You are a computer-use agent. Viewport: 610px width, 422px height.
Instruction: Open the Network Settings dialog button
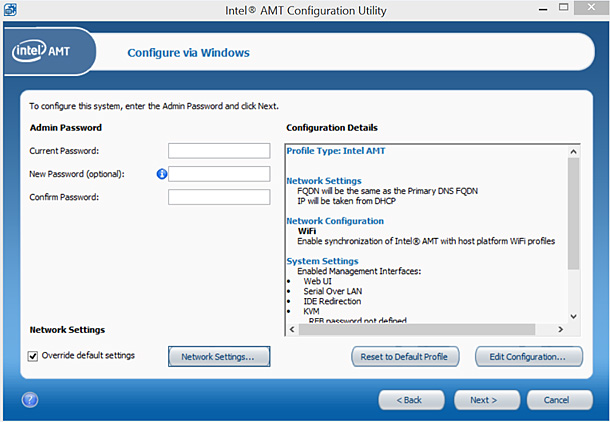pos(218,356)
